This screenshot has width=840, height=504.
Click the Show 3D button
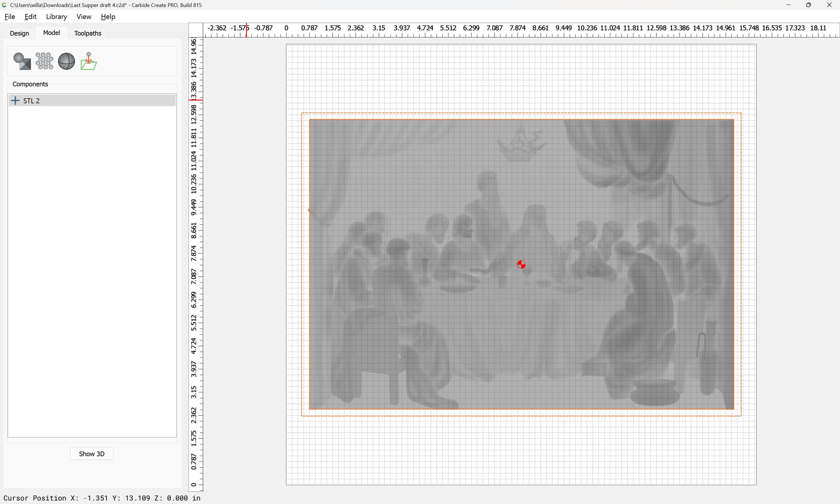pos(92,454)
